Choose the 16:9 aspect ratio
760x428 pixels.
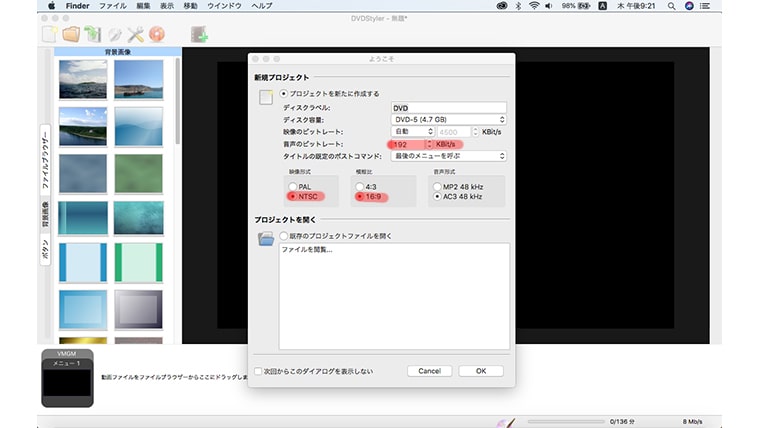[x=360, y=196]
